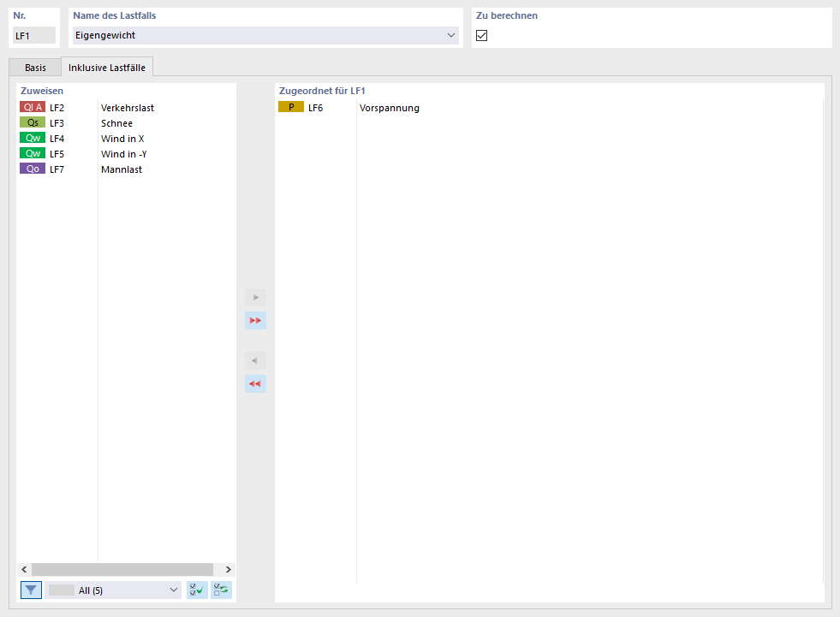Assign selected load case with single right arrow
The height and width of the screenshot is (617, 840).
(255, 297)
